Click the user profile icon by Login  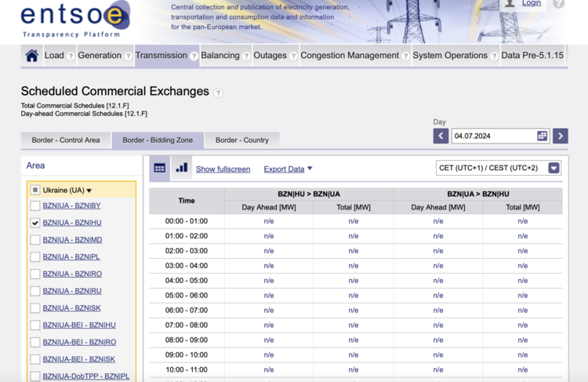[x=510, y=3]
